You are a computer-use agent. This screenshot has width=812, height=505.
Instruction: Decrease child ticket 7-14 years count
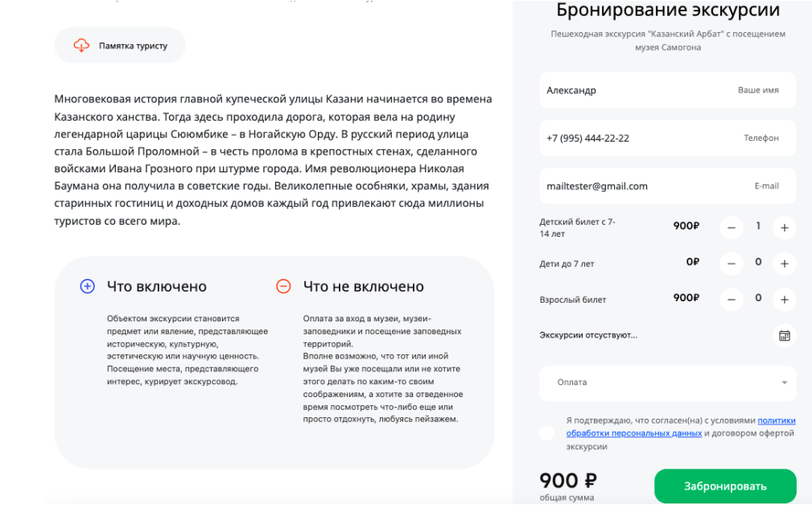(731, 228)
